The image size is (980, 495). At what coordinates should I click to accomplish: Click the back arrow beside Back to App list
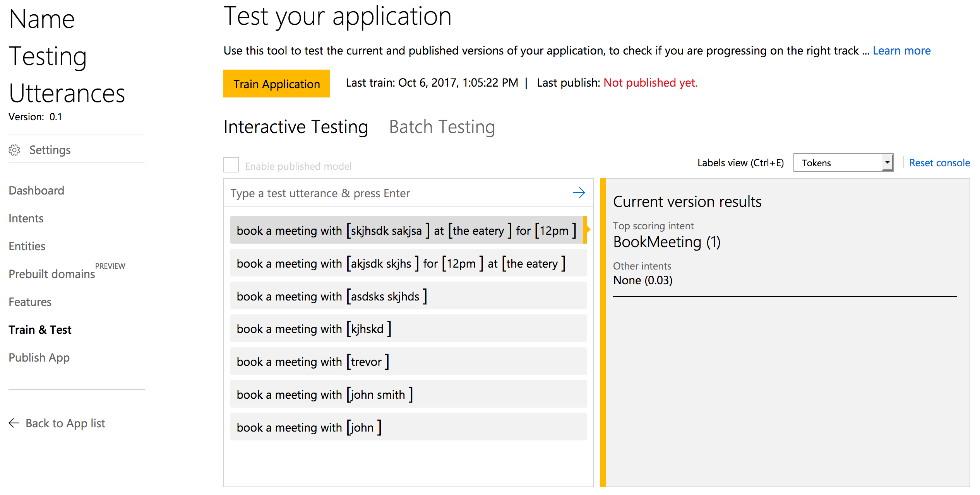click(14, 423)
